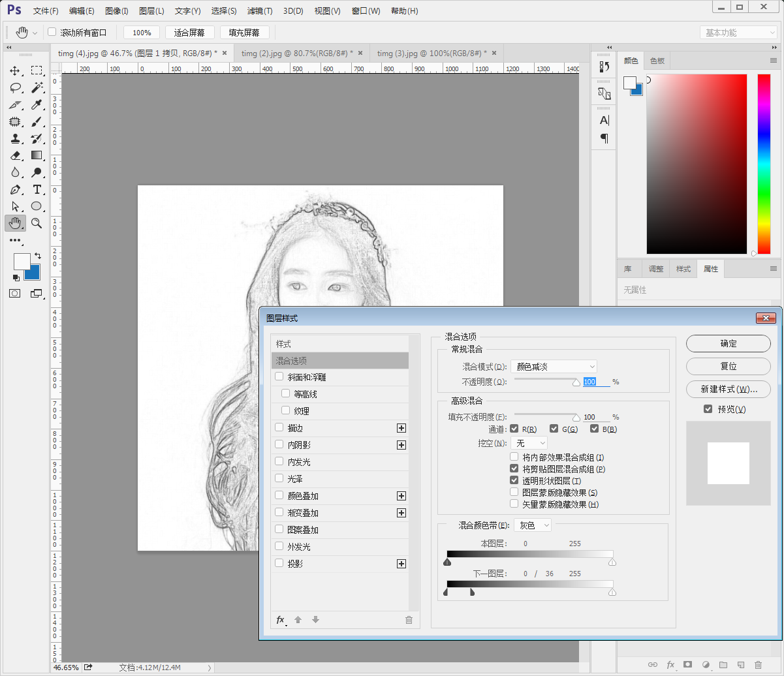This screenshot has height=676, width=784.
Task: Open the 挖空 knockout dropdown
Action: tap(529, 444)
